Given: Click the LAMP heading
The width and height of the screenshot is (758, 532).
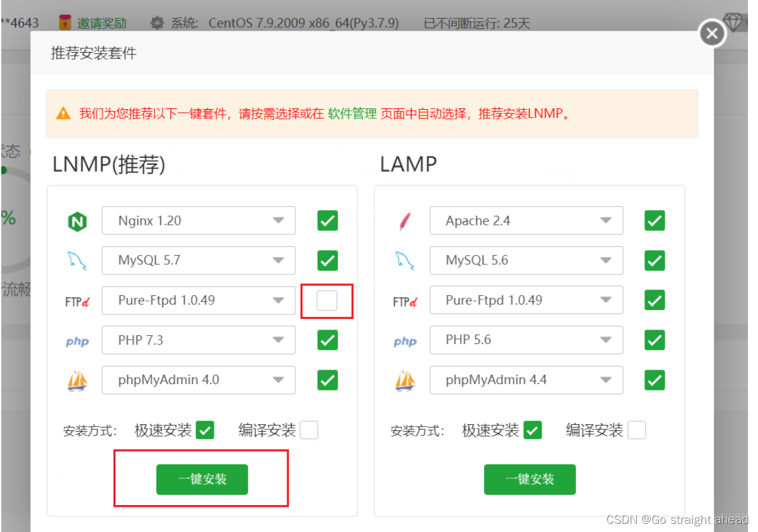Looking at the screenshot, I should point(408,164).
